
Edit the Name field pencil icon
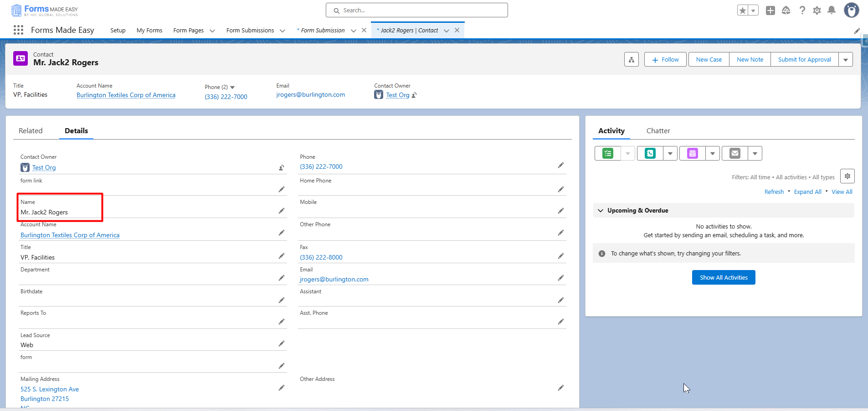tap(282, 211)
